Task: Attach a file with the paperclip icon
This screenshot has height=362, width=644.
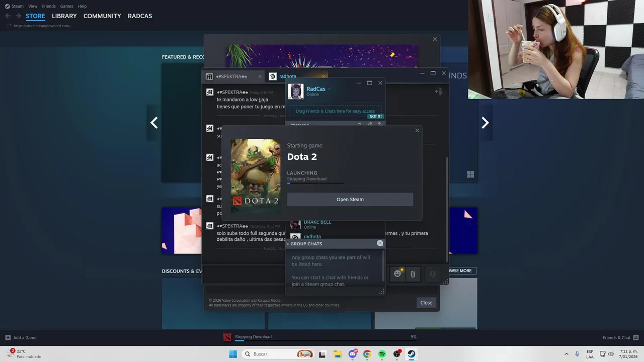Action: [413, 274]
